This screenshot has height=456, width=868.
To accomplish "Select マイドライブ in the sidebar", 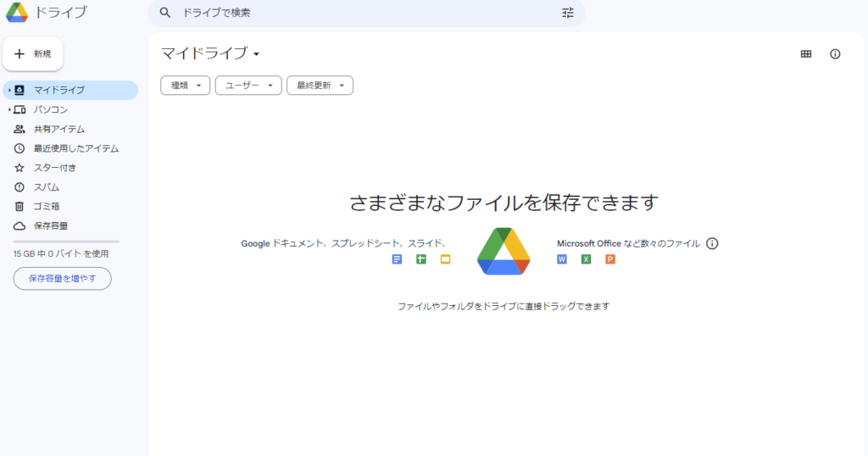I will [70, 90].
